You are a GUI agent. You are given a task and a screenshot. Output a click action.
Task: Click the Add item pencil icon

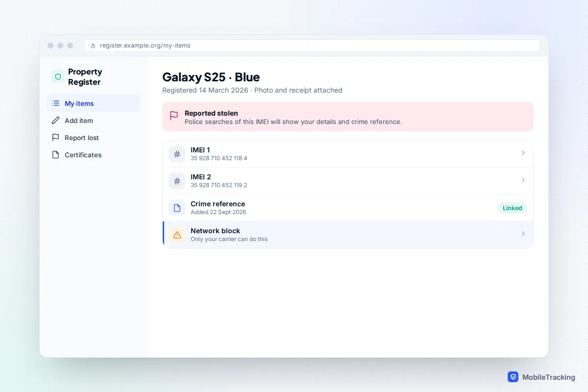pos(56,121)
